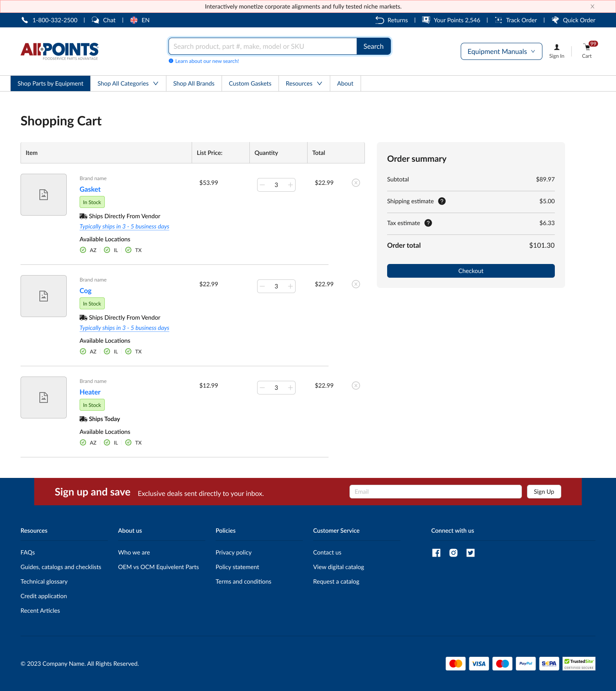Show the Tax estimate help tooltip
616x691 pixels.
coord(428,223)
